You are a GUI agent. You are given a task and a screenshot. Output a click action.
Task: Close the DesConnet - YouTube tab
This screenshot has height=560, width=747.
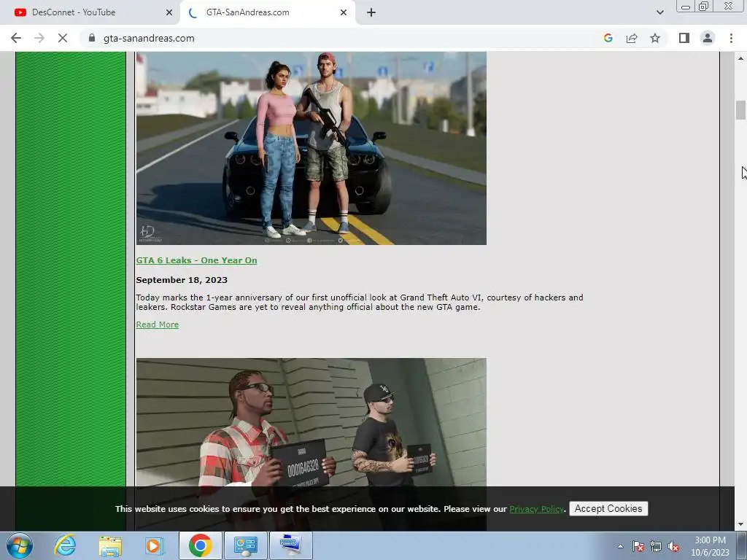169,12
